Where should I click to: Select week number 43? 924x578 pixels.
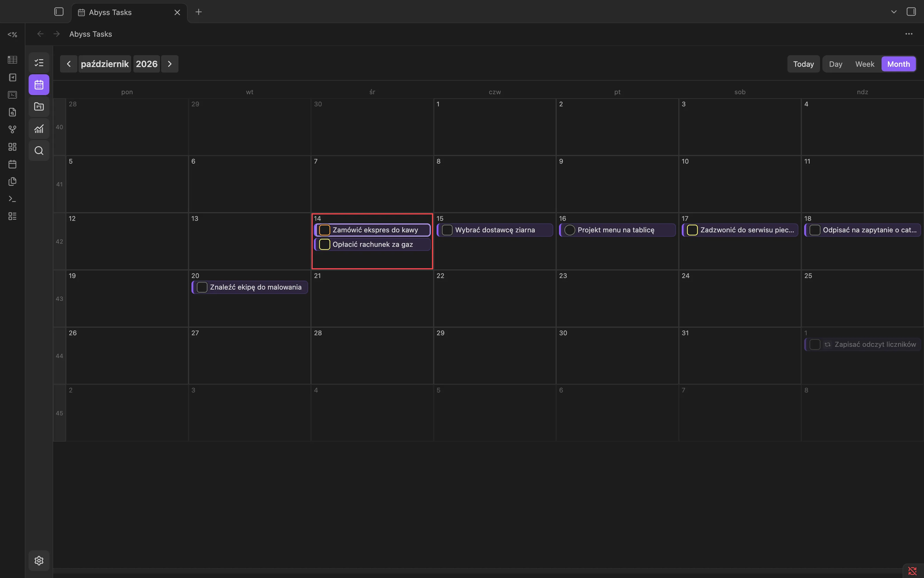pyautogui.click(x=59, y=299)
